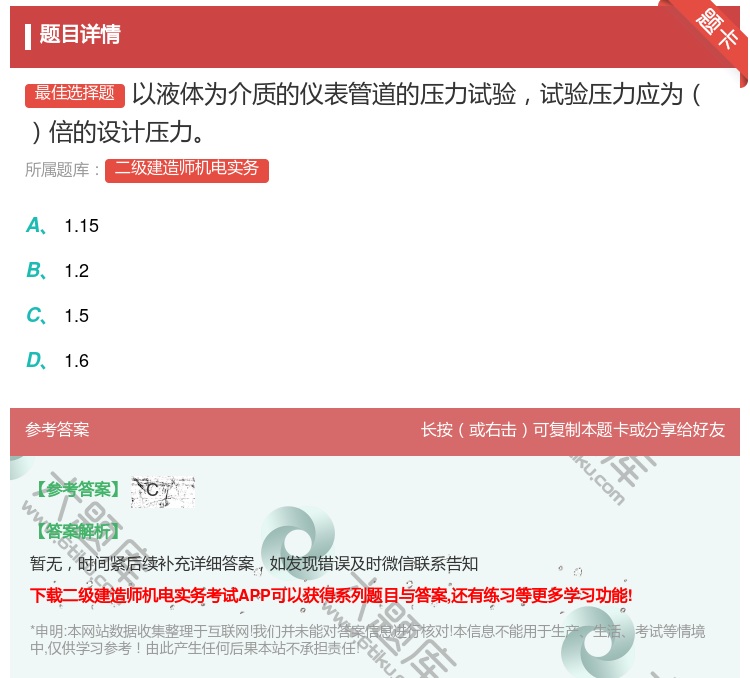
Task: Click the 【参考答案】 green label
Action: [77, 489]
